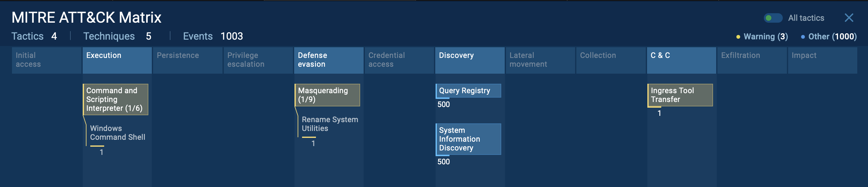Viewport: 868px width, 187px height.
Task: Click the blue Other legend dot
Action: 803,37
